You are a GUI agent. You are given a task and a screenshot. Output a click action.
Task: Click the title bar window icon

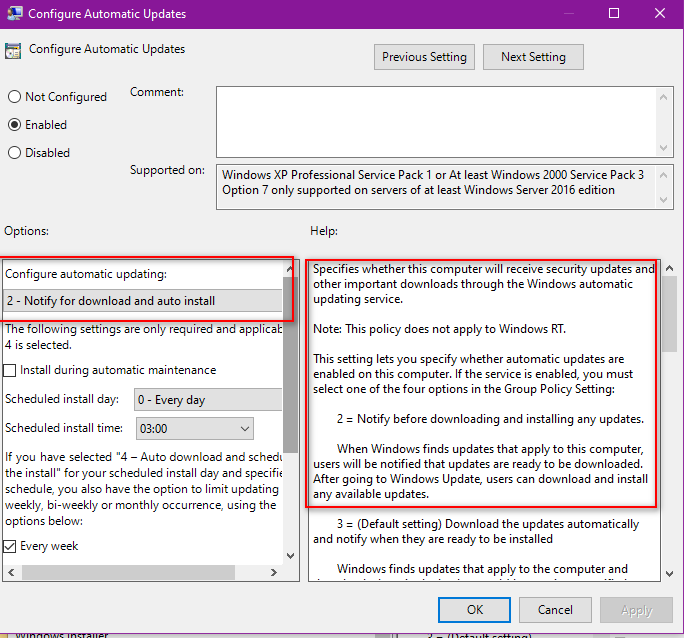[x=13, y=14]
